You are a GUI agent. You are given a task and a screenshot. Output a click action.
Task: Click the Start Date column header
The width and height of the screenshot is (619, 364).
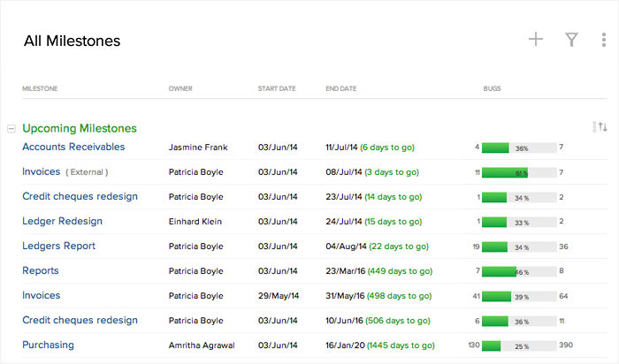277,88
